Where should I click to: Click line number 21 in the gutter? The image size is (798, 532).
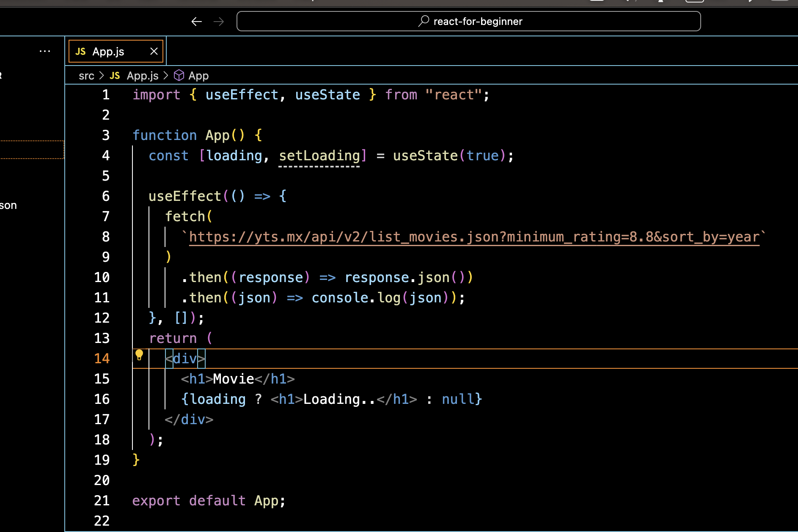pyautogui.click(x=102, y=501)
